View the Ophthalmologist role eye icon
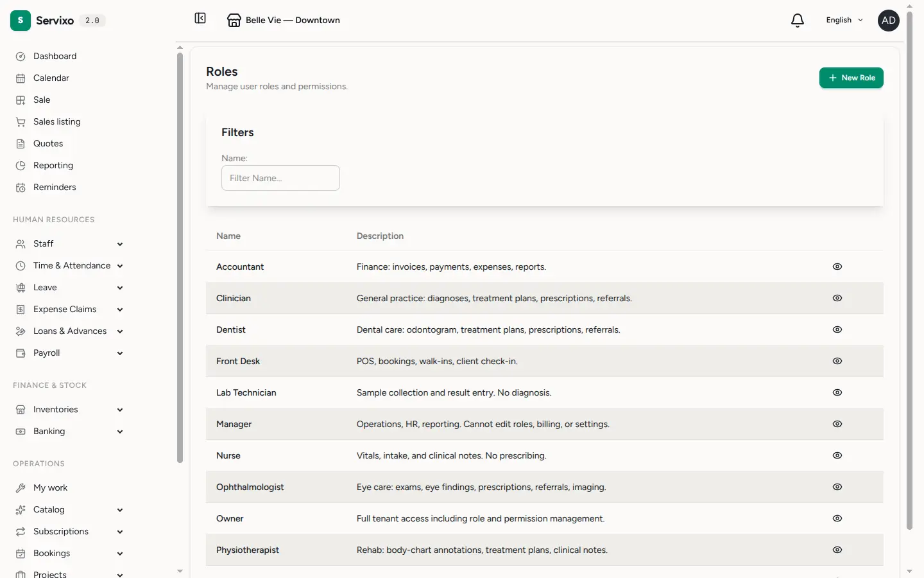The width and height of the screenshot is (924, 578). (x=837, y=487)
